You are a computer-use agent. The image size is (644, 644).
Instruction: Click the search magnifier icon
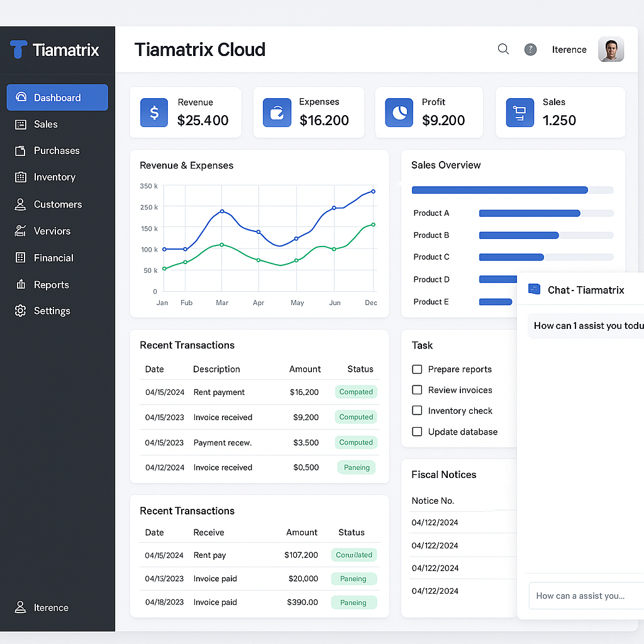[503, 49]
